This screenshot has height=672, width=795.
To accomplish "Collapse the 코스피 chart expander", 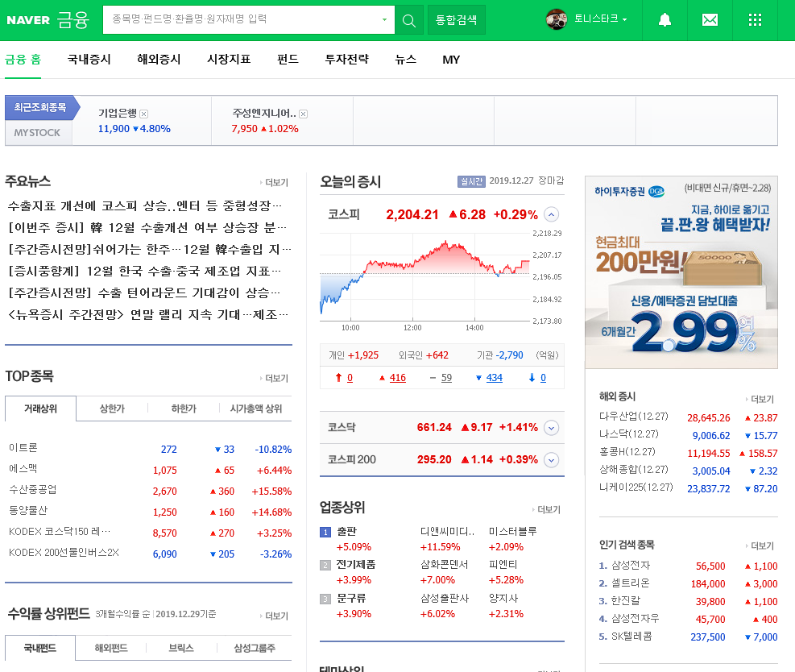I will click(x=551, y=214).
